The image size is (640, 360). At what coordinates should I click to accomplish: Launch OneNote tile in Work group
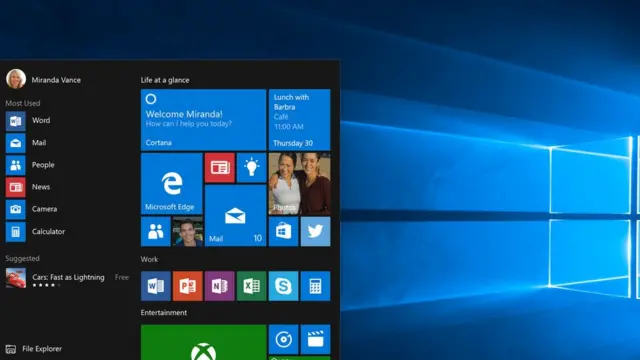click(x=220, y=286)
